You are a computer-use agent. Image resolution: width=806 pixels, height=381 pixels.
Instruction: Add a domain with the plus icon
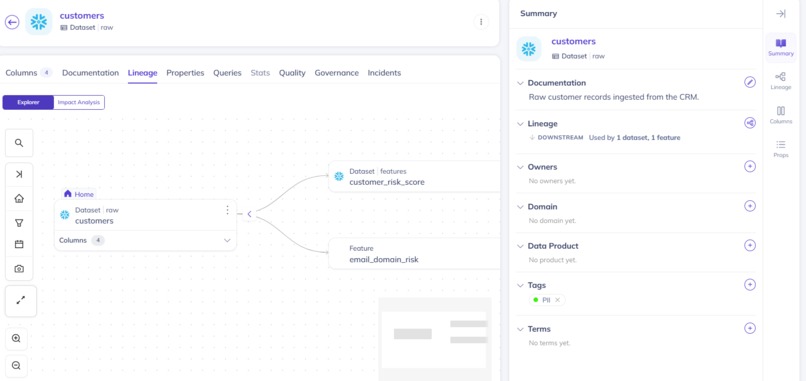(750, 206)
